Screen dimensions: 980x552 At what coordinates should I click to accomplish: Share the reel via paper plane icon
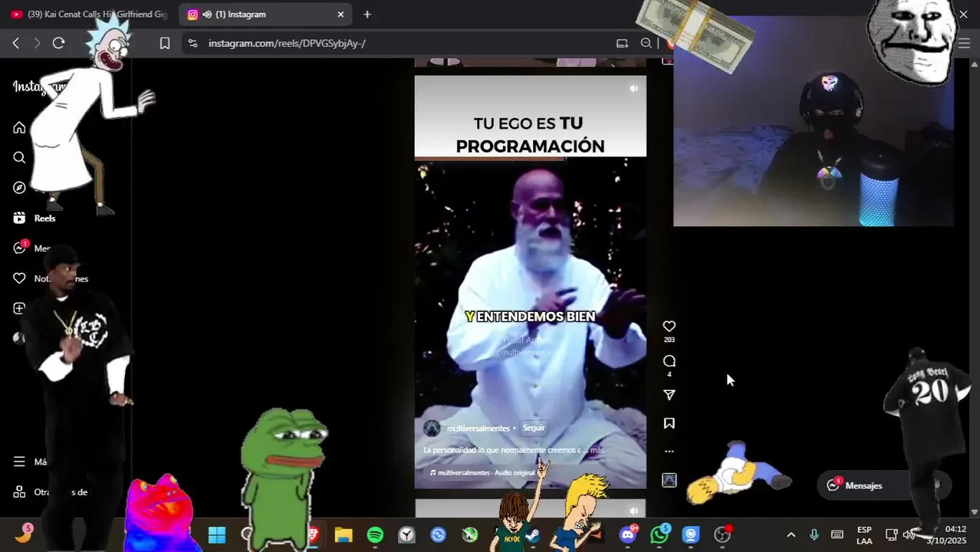coord(669,395)
